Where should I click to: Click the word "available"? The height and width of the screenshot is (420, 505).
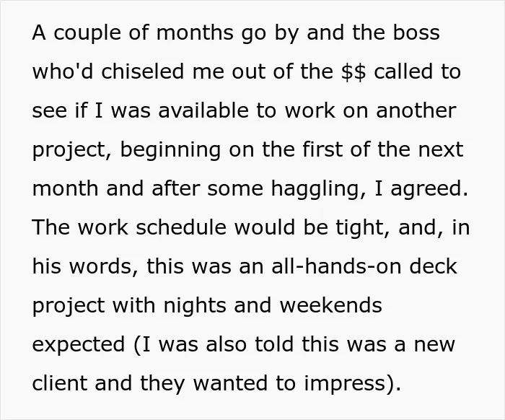pos(203,110)
